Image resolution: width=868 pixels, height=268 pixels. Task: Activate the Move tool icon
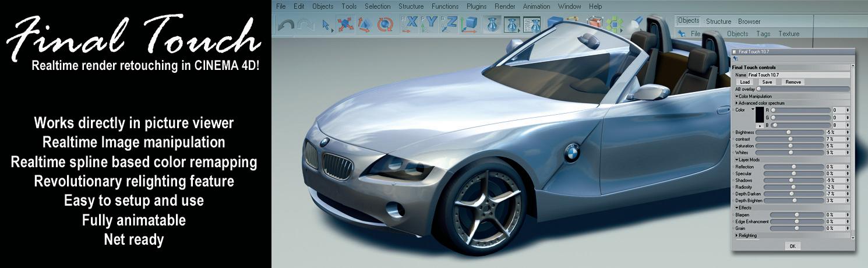345,24
